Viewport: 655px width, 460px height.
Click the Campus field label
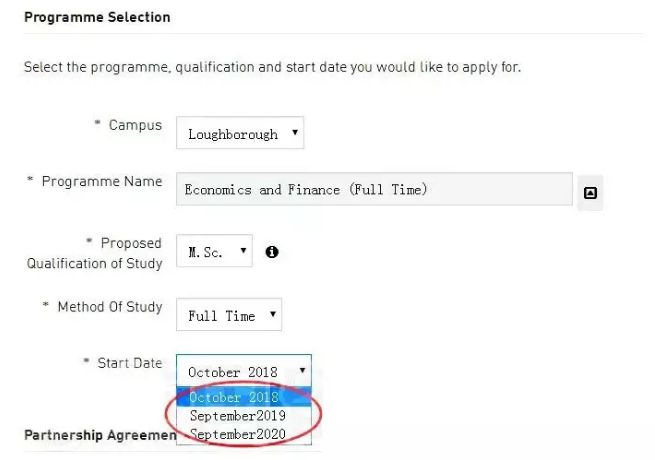(x=135, y=125)
